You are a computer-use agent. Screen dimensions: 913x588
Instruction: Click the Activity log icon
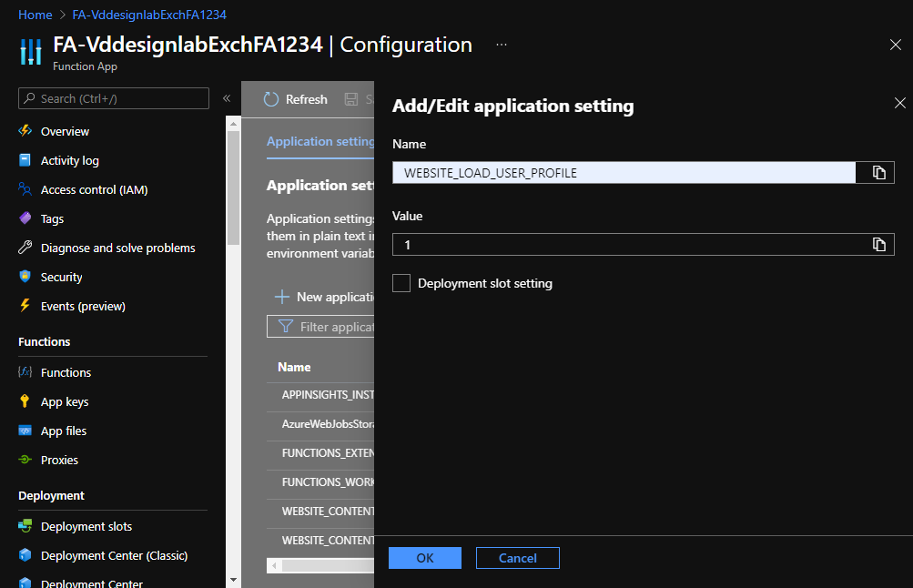[x=25, y=160]
